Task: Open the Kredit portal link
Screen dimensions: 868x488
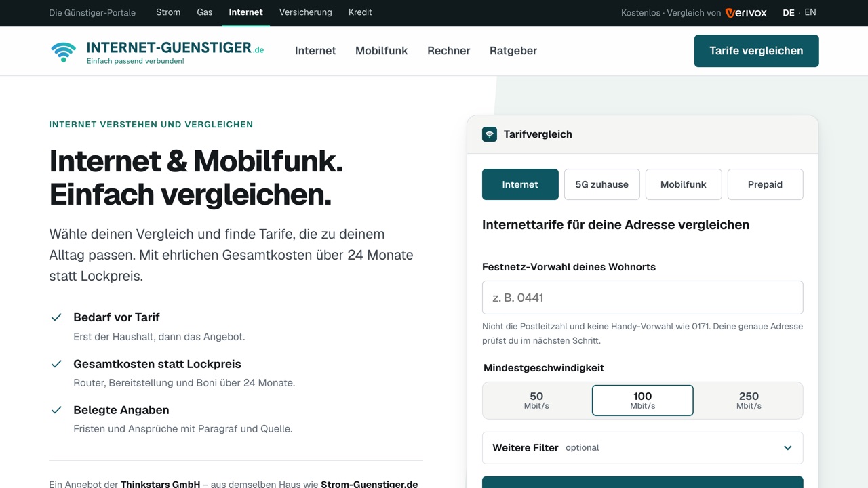Action: pos(360,12)
